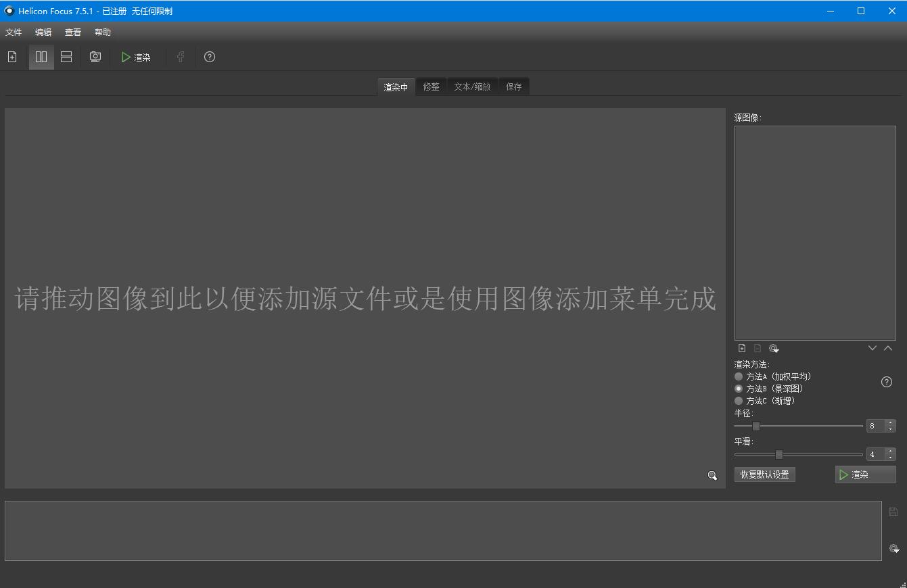This screenshot has width=907, height=588.
Task: Select the horizontal split view layout icon
Action: [66, 57]
